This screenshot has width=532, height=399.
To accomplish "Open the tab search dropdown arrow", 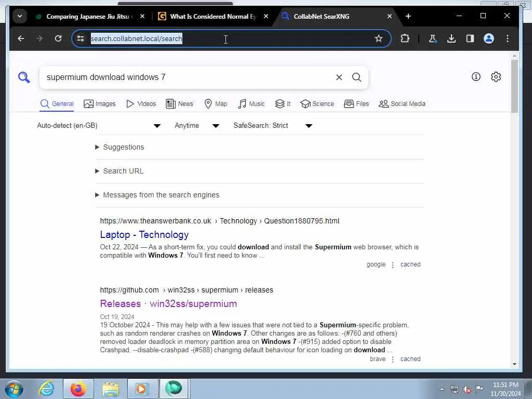I will point(20,16).
